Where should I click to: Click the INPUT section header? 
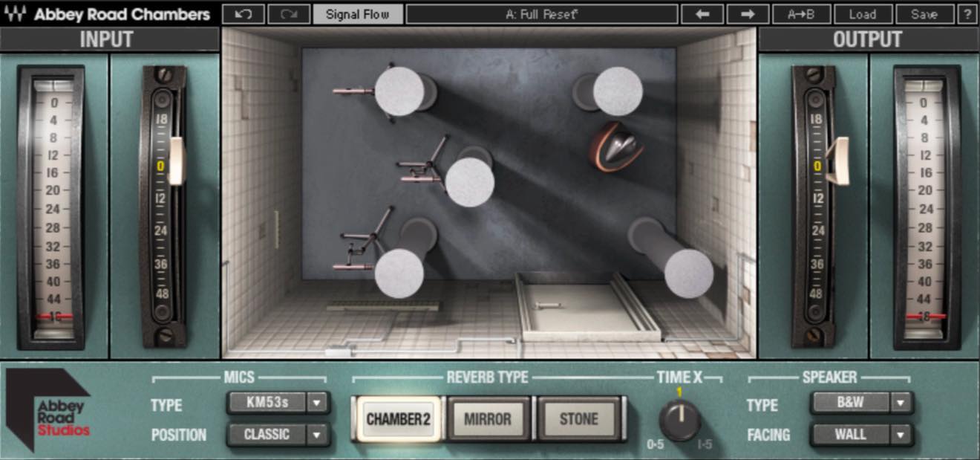pos(107,39)
